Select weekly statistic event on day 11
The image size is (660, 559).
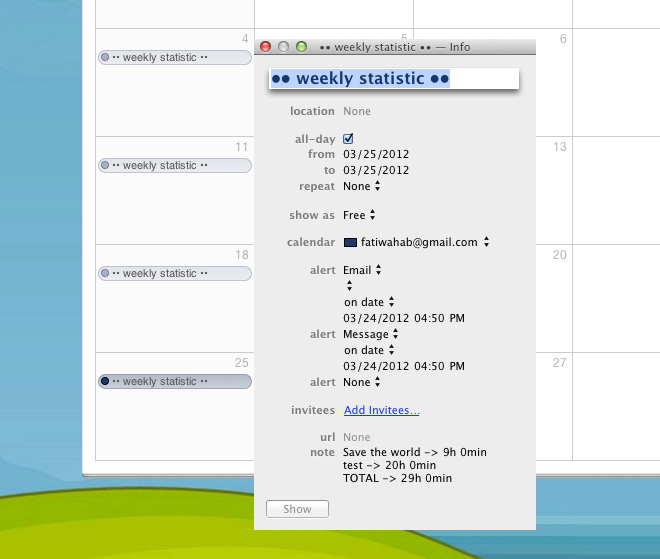tap(175, 165)
